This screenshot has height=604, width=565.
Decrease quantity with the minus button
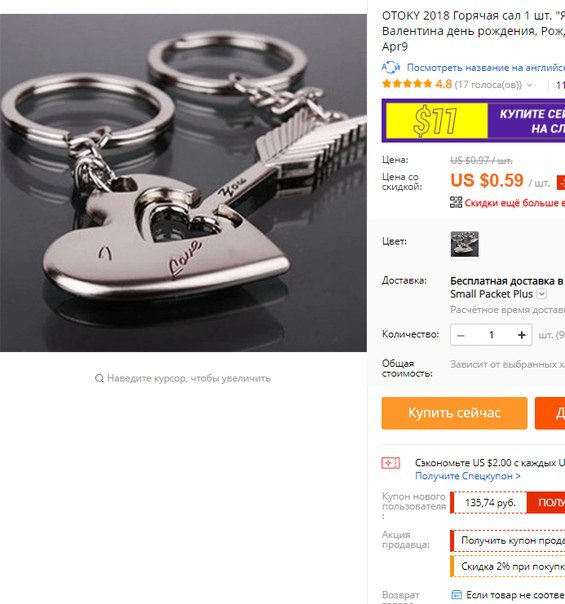click(x=461, y=335)
